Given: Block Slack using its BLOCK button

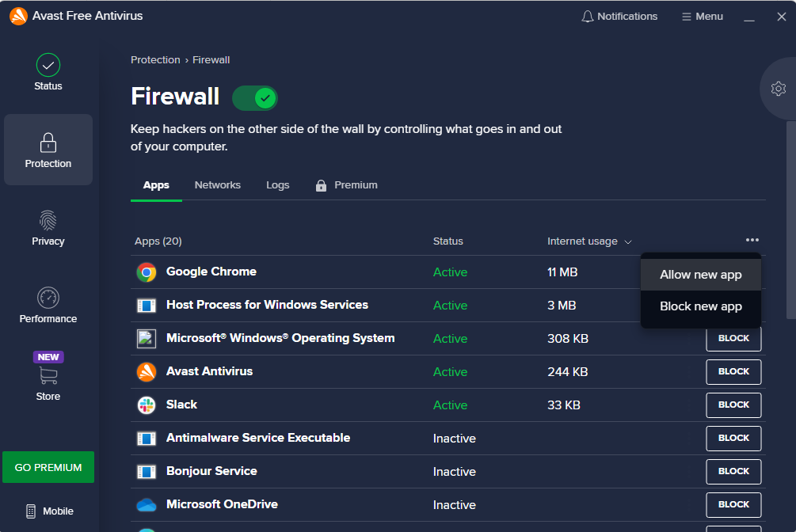Looking at the screenshot, I should pyautogui.click(x=733, y=405).
